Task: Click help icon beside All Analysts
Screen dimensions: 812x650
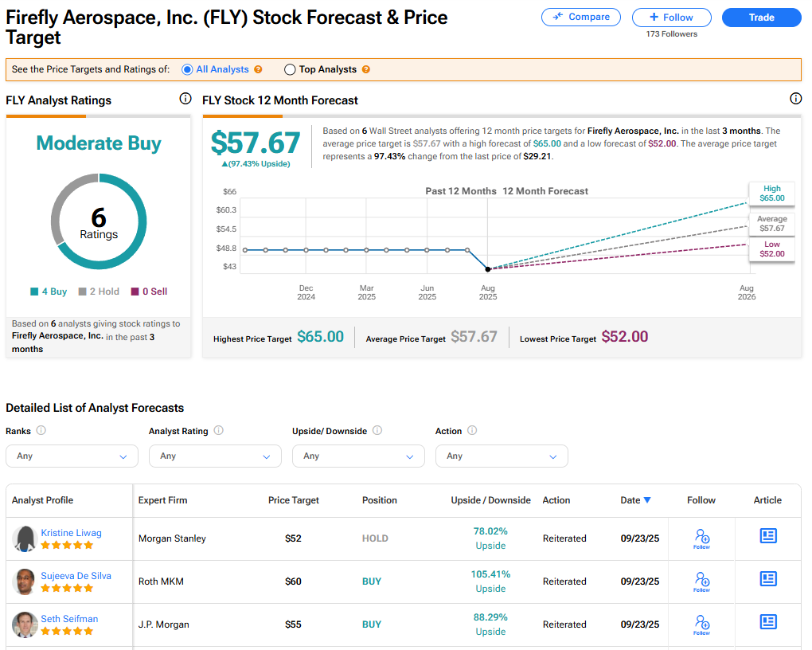Action: (x=258, y=69)
